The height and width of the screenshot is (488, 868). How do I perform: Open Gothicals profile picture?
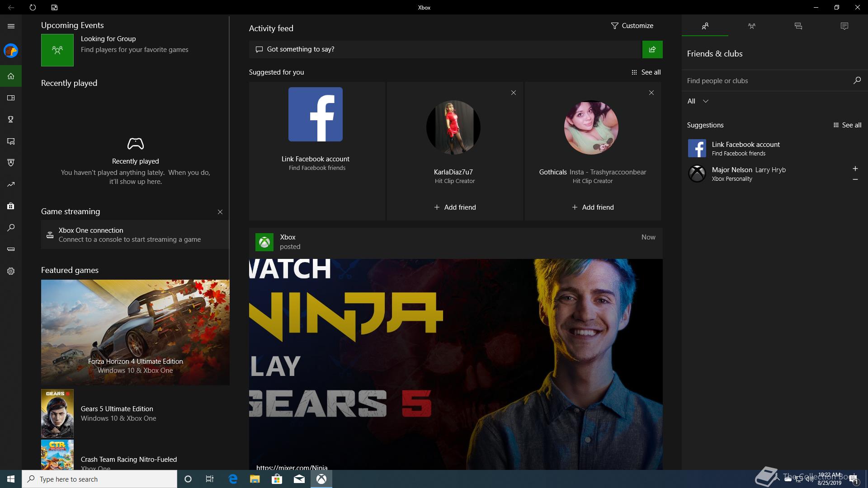591,127
